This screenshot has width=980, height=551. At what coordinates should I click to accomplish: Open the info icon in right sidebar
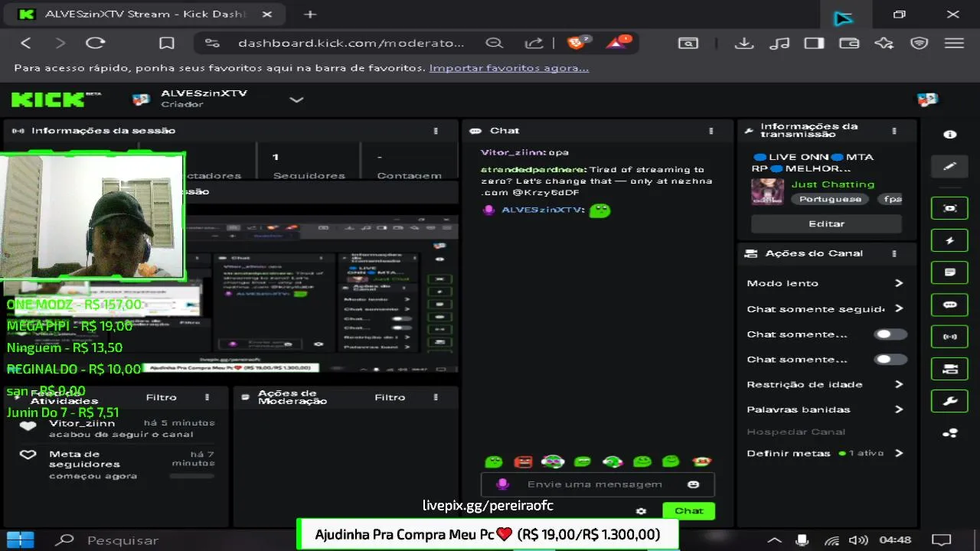[950, 134]
